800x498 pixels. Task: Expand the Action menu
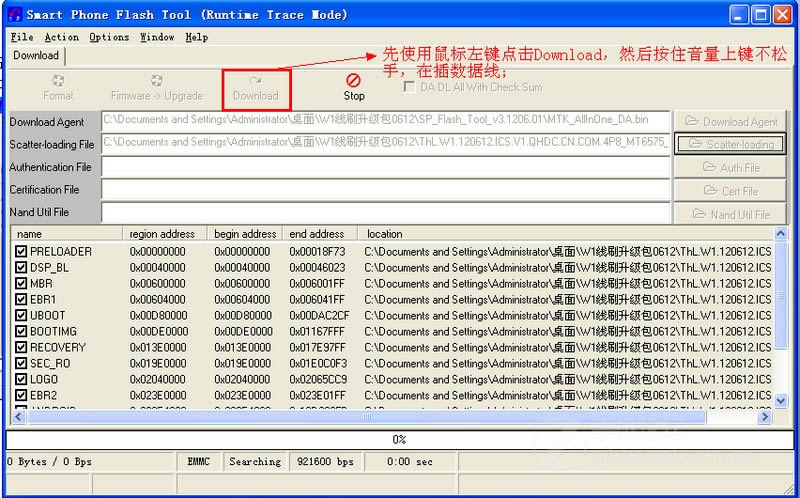(x=61, y=37)
